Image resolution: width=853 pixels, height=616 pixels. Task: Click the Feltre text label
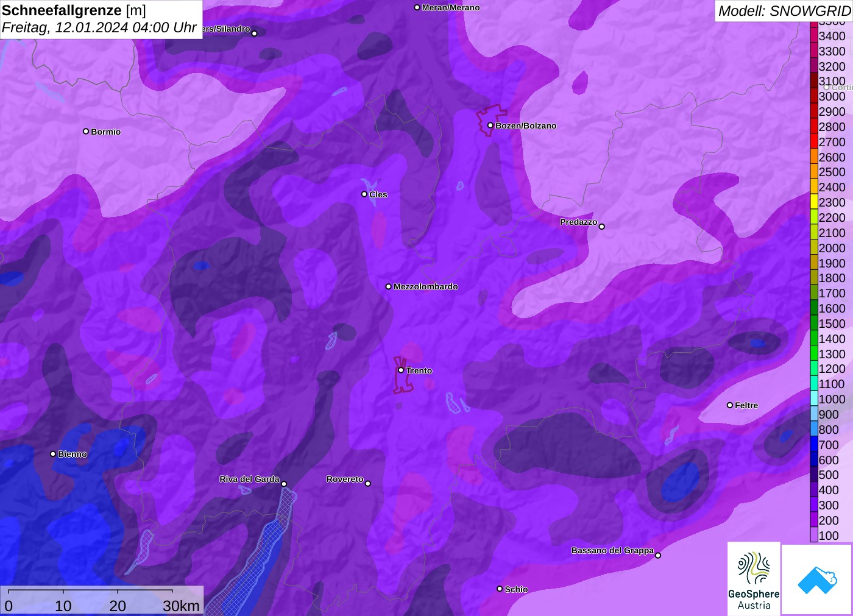[x=746, y=405]
